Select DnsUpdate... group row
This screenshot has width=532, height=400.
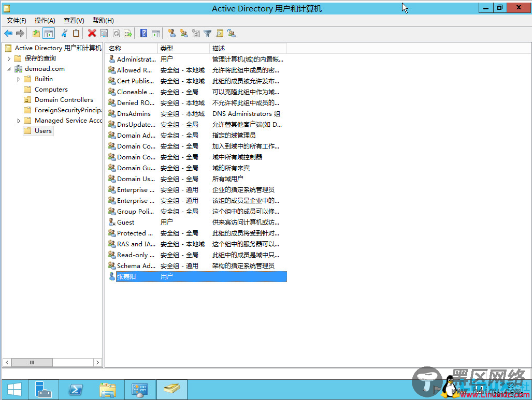(196, 124)
